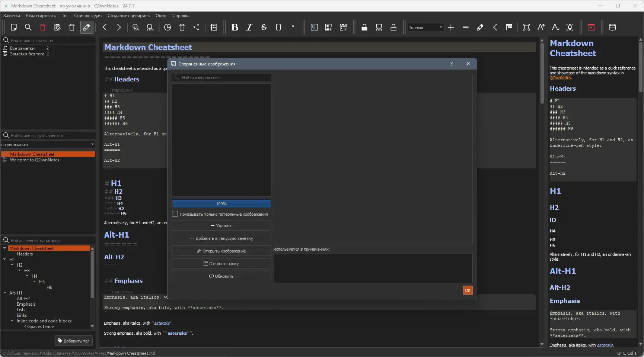Open note history clock icon
This screenshot has width=644, height=357.
[168, 27]
